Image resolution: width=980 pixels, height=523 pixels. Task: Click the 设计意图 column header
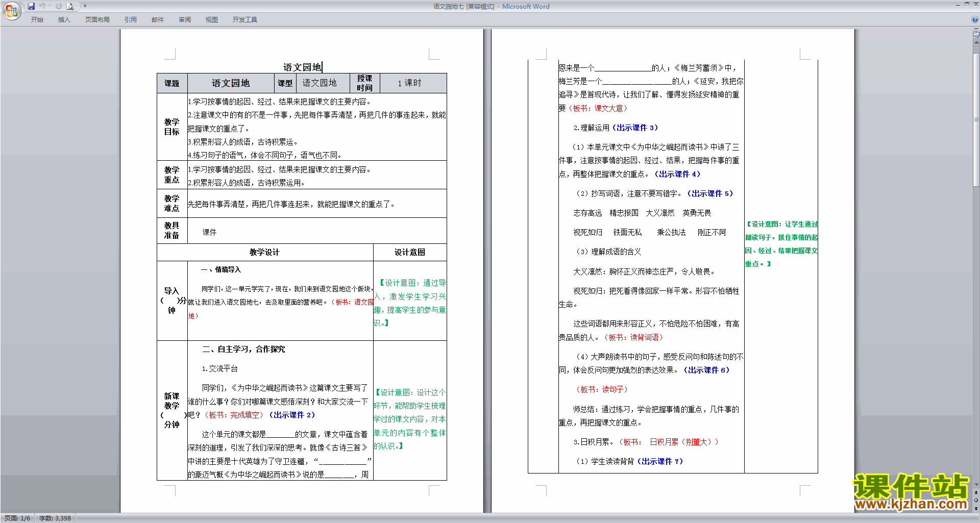point(410,252)
